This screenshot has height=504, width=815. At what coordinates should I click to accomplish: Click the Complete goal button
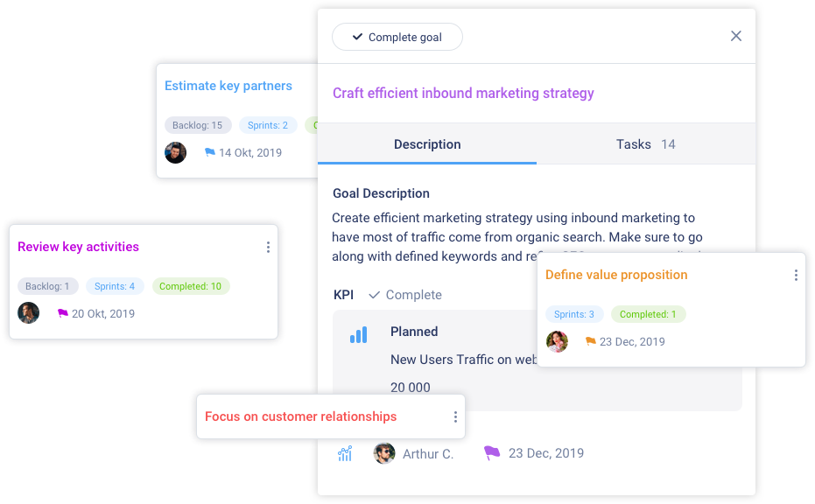397,37
